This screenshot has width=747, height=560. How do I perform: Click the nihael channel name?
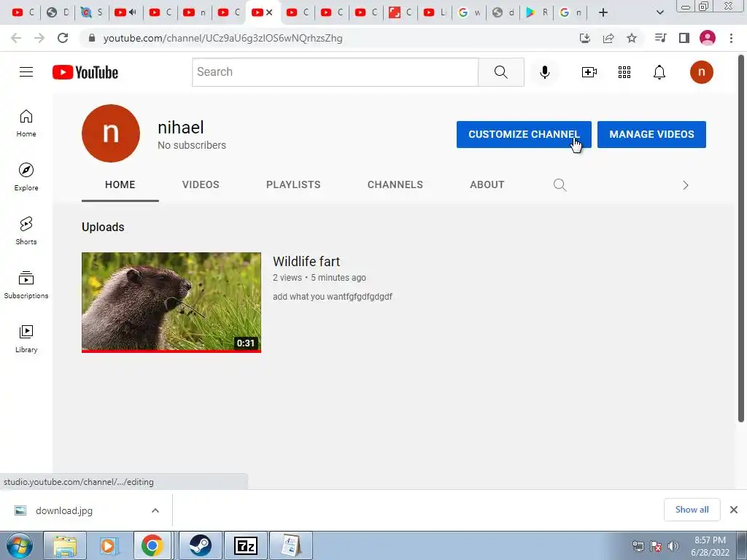click(x=181, y=127)
